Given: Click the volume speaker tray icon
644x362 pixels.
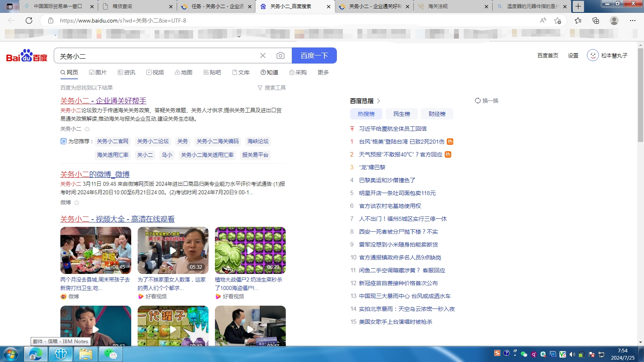Looking at the screenshot, I should coord(572,354).
